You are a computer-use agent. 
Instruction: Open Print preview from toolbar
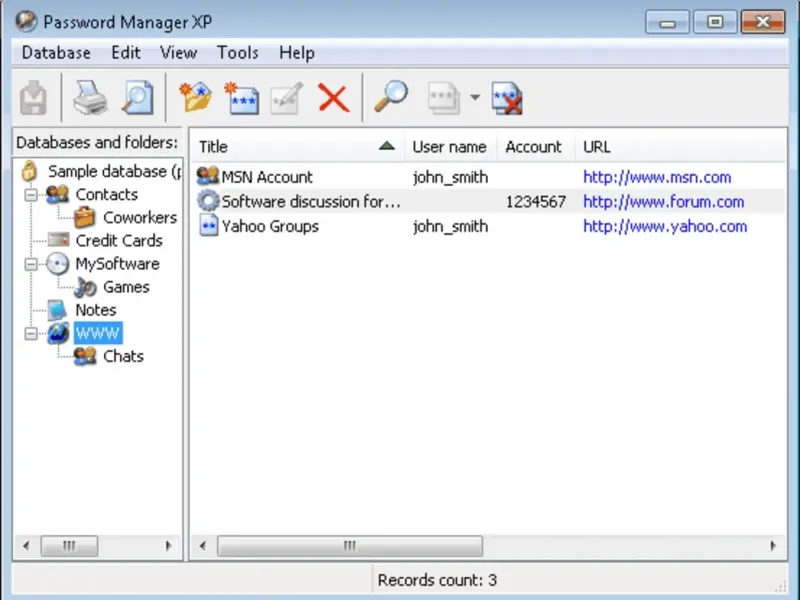[138, 97]
